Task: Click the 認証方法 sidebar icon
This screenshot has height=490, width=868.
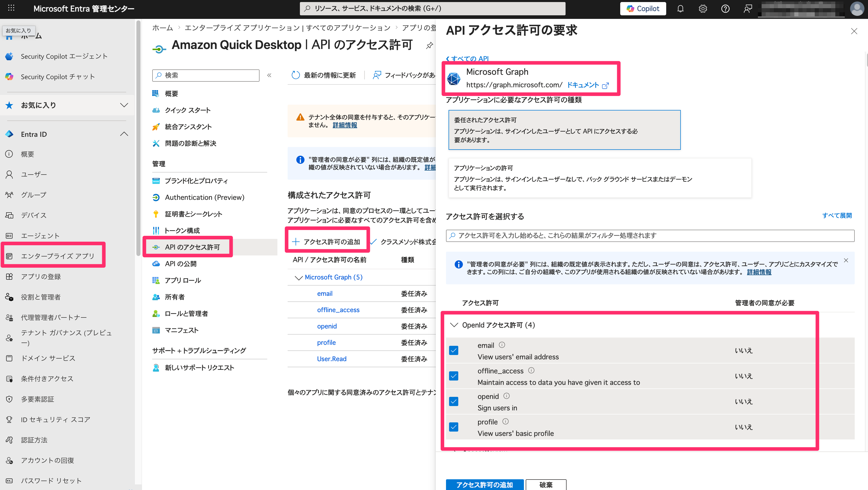Action: 9,440
